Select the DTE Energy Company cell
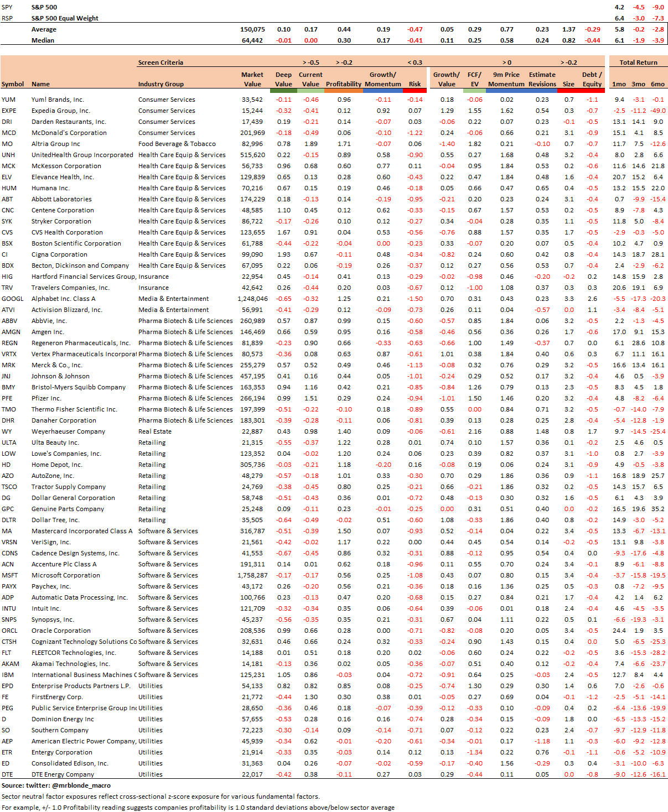Viewport: 668px width, 812px height. [x=63, y=774]
